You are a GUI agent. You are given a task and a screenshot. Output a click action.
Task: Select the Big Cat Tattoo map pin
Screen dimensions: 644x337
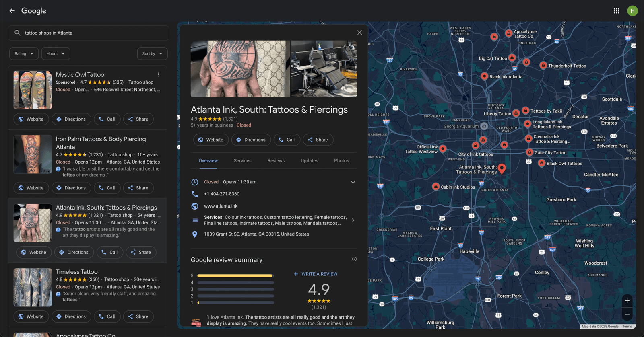click(x=512, y=58)
